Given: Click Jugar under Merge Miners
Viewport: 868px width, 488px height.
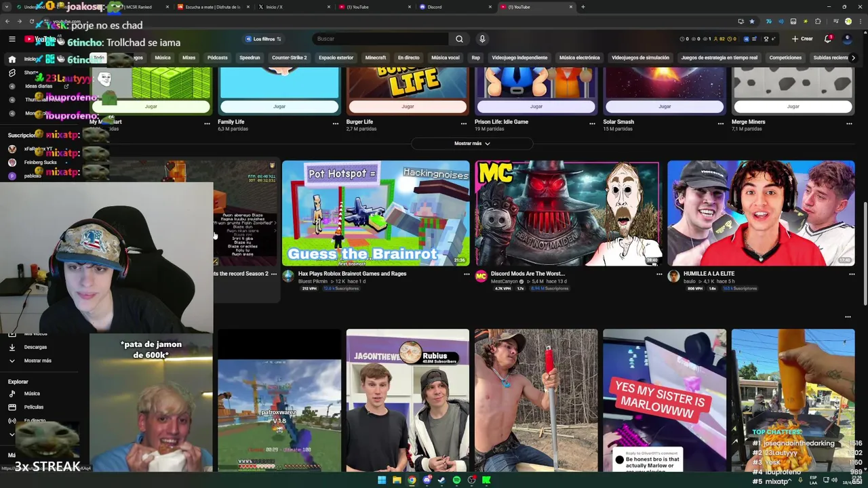Looking at the screenshot, I should (793, 106).
